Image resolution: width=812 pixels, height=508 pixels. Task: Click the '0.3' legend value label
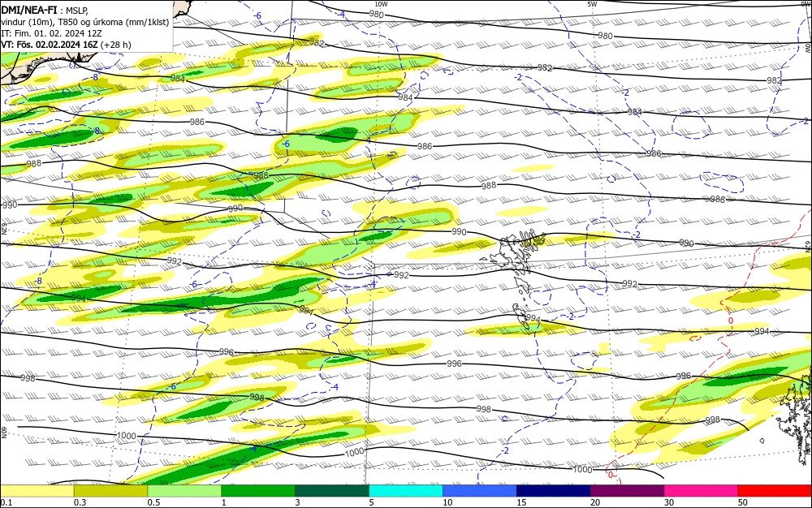(80, 502)
